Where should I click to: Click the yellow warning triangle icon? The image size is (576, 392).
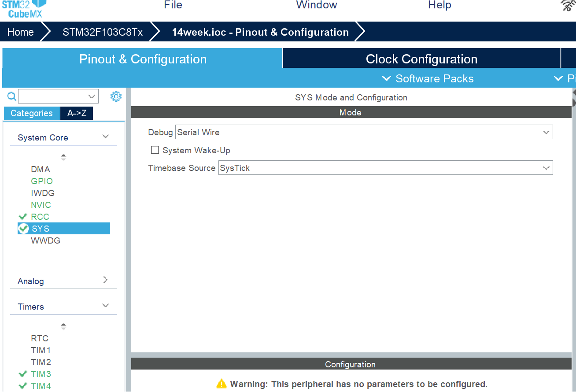[x=222, y=384]
